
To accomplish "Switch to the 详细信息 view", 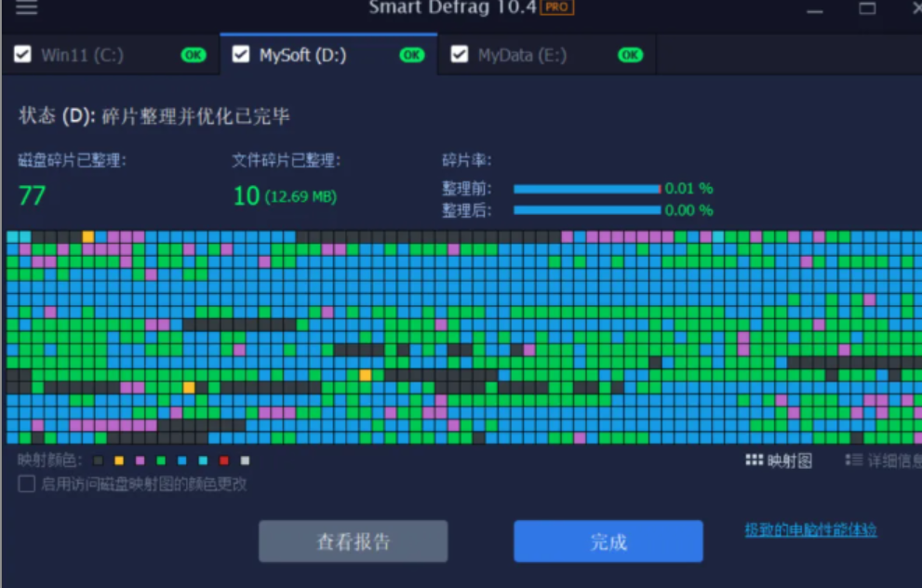I will coord(884,461).
